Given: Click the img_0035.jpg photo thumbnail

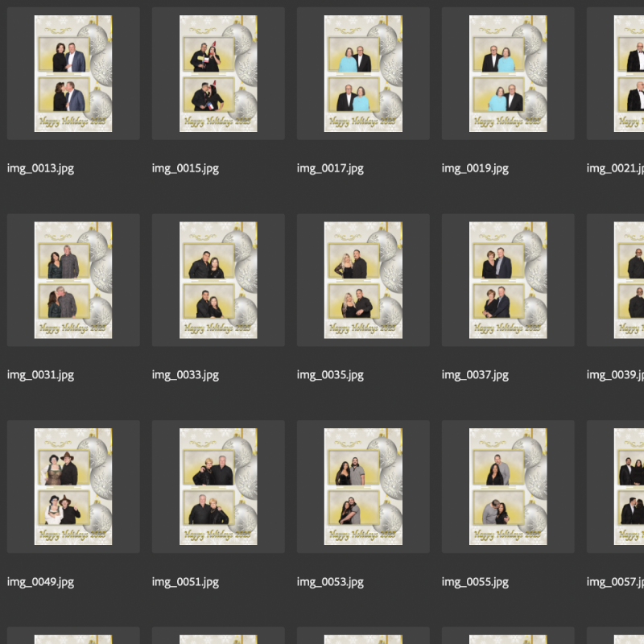Looking at the screenshot, I should pos(363,280).
